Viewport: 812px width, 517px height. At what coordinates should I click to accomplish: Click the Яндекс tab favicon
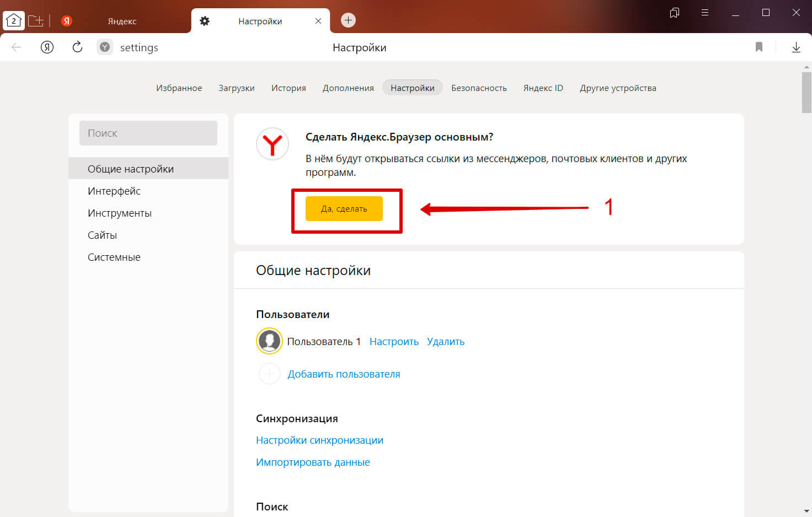coord(67,21)
